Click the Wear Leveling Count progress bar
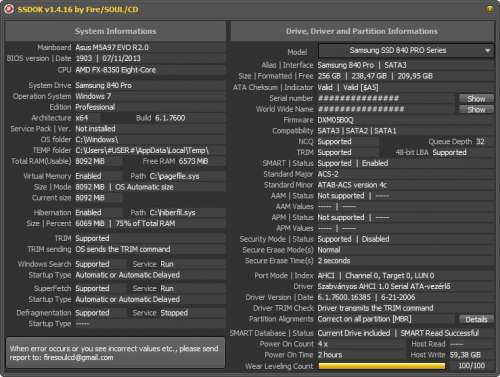The width and height of the screenshot is (500, 377). coord(382,366)
